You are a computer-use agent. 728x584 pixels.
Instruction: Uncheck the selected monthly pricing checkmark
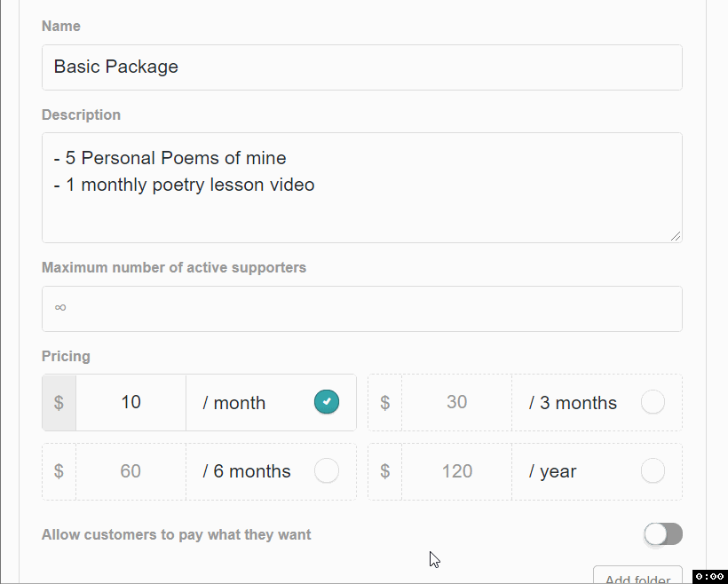[x=327, y=402]
